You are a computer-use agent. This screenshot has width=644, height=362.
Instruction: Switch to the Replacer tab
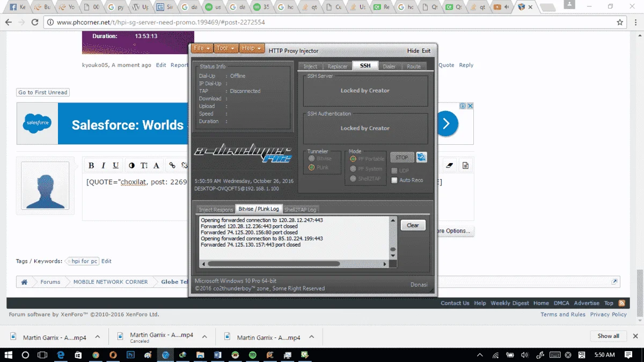pos(337,67)
